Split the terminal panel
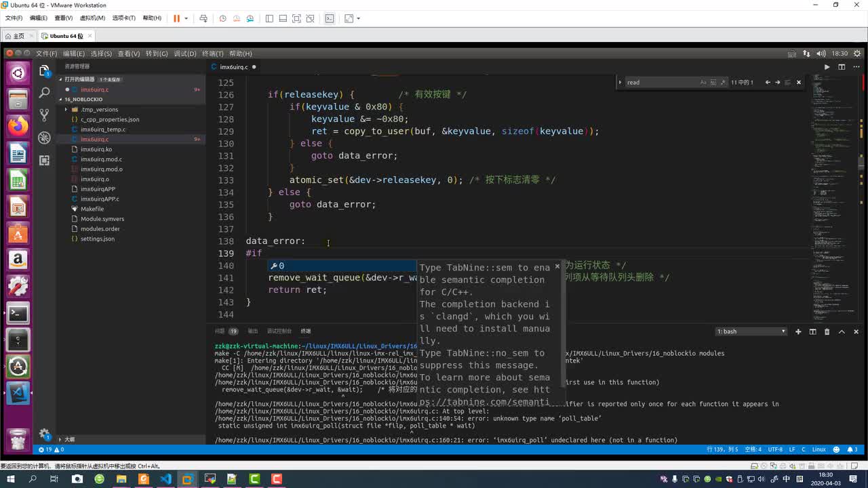The height and width of the screenshot is (488, 868). point(812,331)
